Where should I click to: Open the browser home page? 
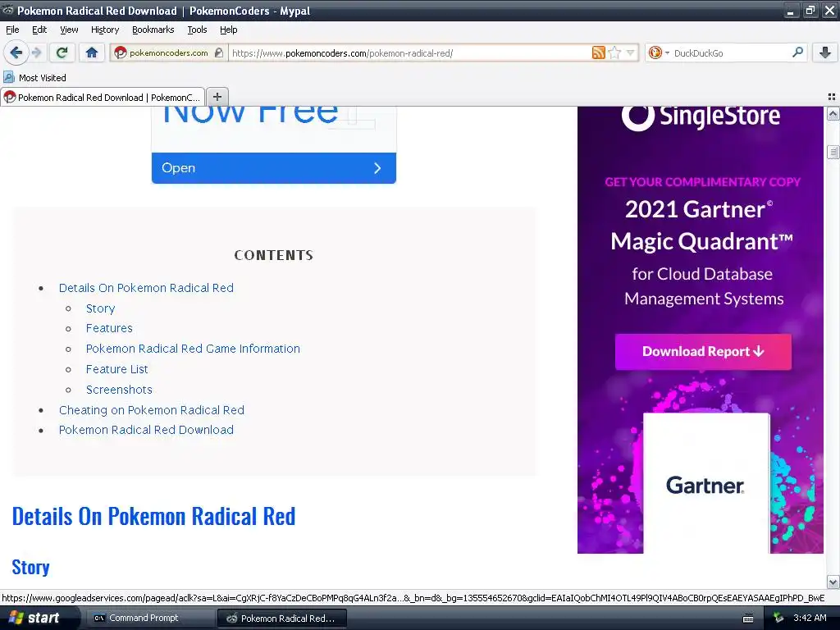(x=92, y=52)
